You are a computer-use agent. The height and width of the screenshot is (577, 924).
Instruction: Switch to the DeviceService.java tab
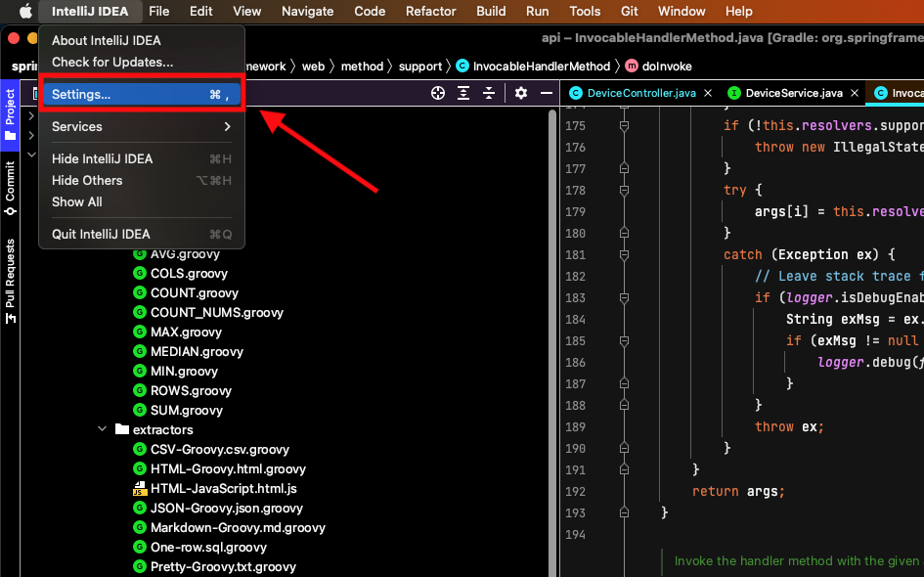(794, 93)
